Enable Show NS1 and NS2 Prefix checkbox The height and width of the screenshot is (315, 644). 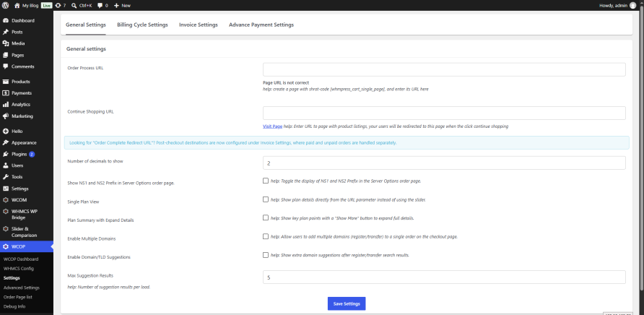(x=265, y=181)
